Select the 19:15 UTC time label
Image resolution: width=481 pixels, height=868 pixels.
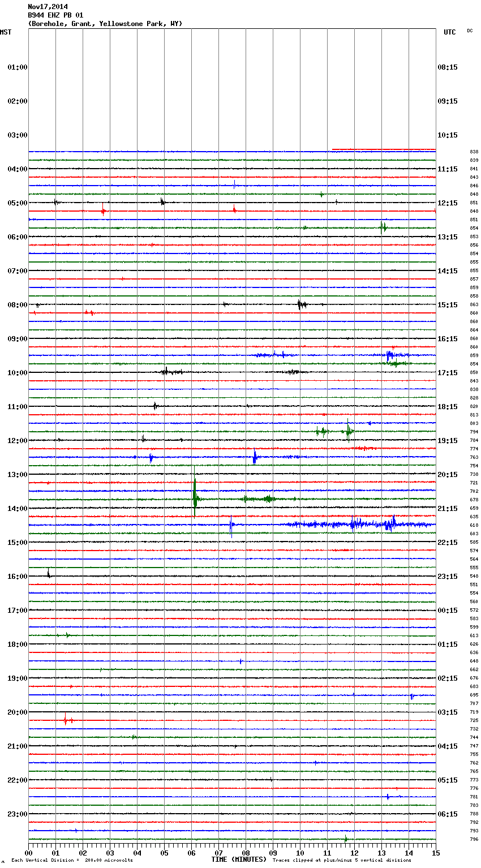click(x=448, y=441)
